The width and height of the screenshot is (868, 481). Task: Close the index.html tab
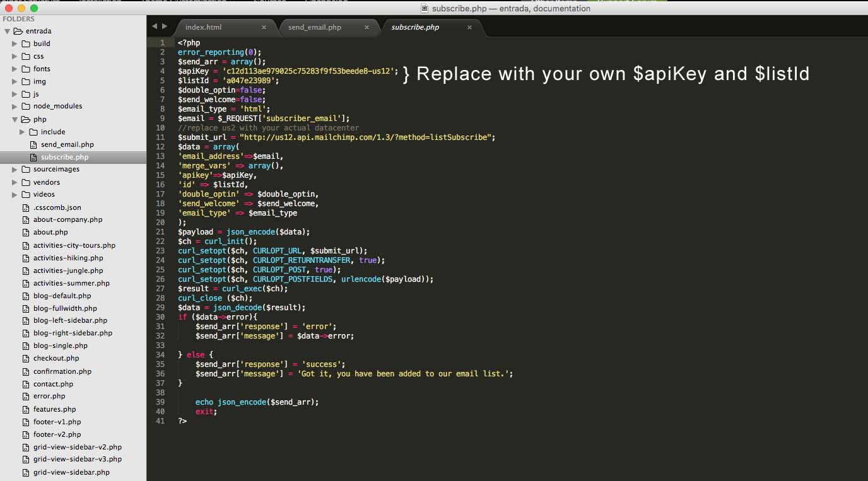pos(264,28)
